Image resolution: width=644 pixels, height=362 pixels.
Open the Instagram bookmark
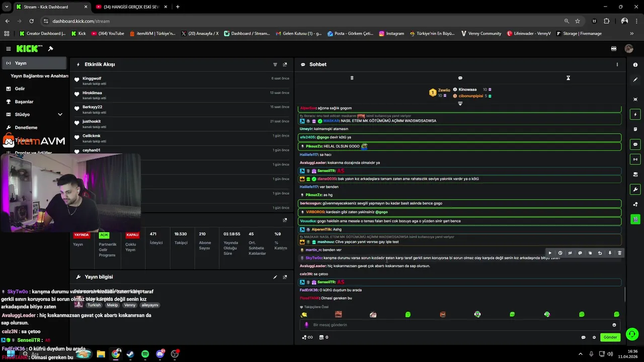(x=391, y=34)
